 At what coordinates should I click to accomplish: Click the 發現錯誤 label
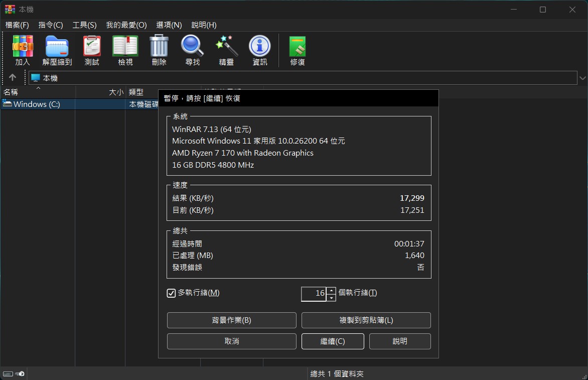[187, 268]
